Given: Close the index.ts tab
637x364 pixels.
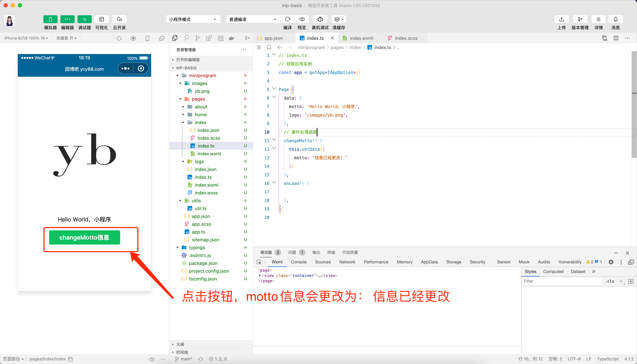Looking at the screenshot, I should click(x=332, y=38).
